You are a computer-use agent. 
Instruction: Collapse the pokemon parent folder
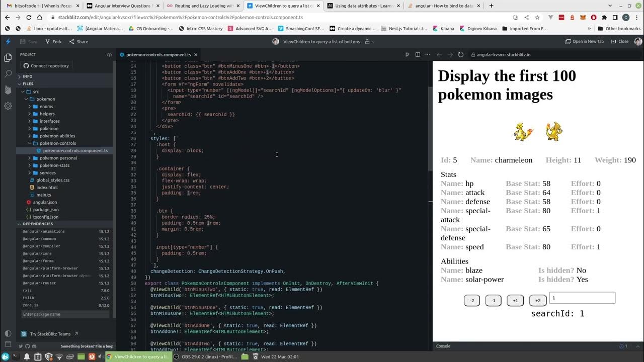[x=46, y=99]
